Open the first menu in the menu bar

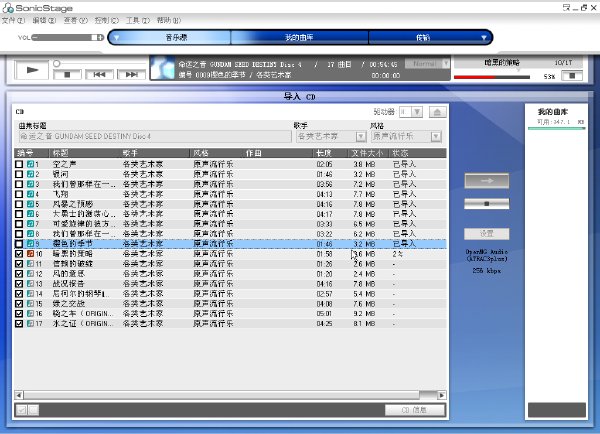[x=13, y=20]
